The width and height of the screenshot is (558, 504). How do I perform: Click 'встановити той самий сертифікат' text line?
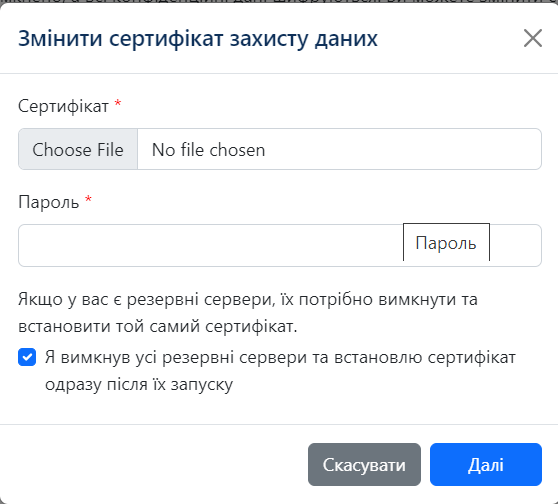pyautogui.click(x=158, y=326)
